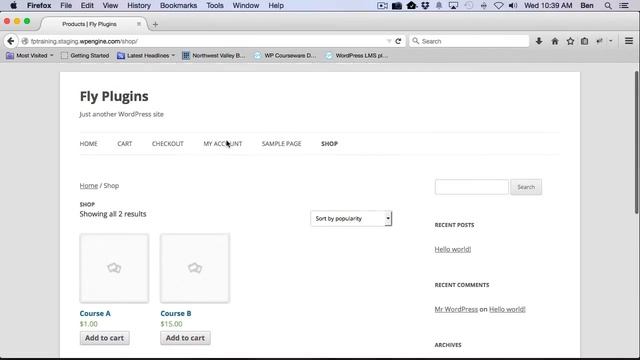Viewport: 640px width, 360px height.
Task: Open the Tools menu
Action: click(215, 5)
